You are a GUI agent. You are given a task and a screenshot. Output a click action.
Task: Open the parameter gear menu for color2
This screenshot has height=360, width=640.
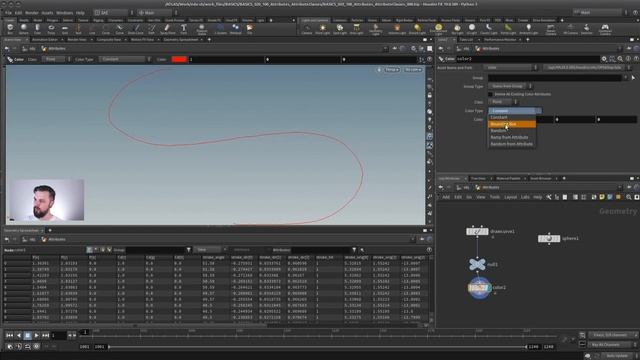click(604, 59)
